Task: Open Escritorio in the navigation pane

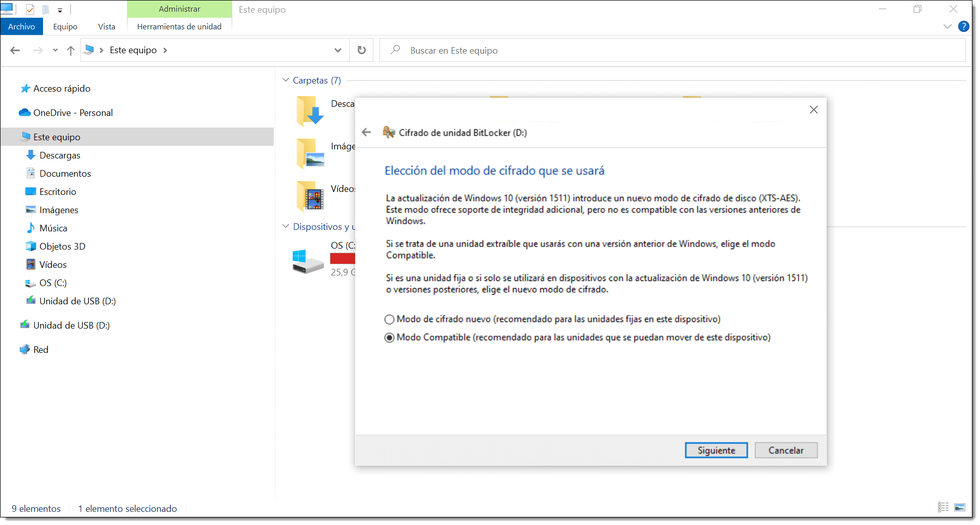Action: tap(58, 192)
